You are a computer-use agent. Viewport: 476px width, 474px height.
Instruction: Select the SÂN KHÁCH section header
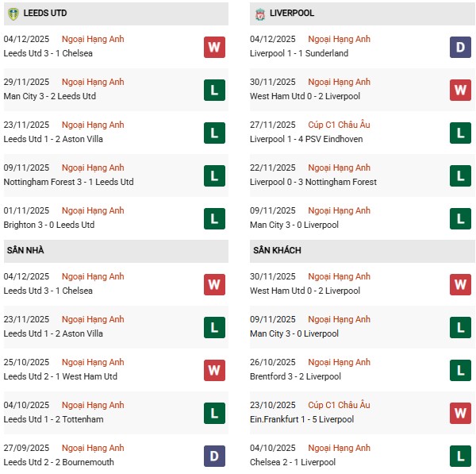[x=277, y=251]
